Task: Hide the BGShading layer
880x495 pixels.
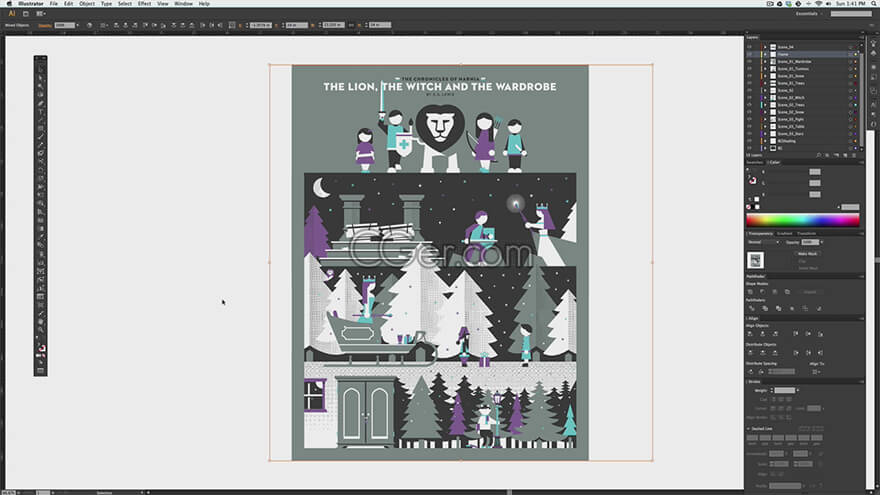Action: tap(749, 141)
